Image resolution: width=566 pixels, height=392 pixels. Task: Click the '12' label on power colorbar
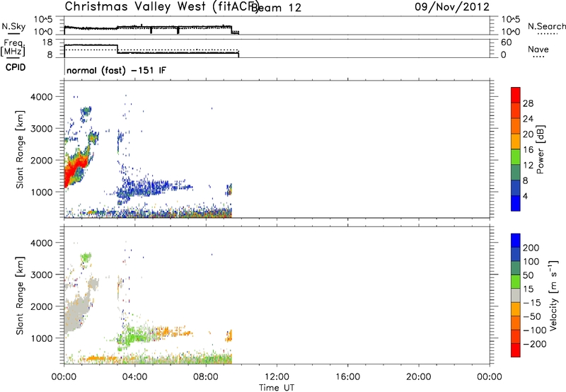[x=528, y=166]
